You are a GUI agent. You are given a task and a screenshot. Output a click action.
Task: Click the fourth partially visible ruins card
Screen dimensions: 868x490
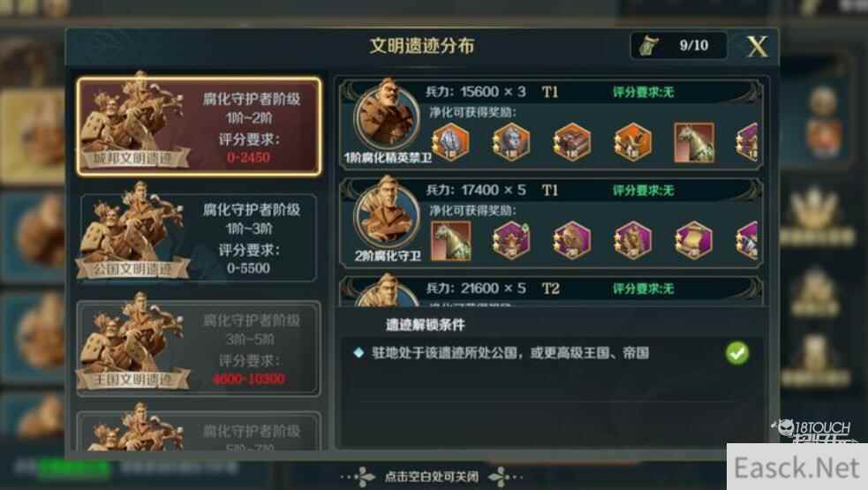click(x=199, y=431)
